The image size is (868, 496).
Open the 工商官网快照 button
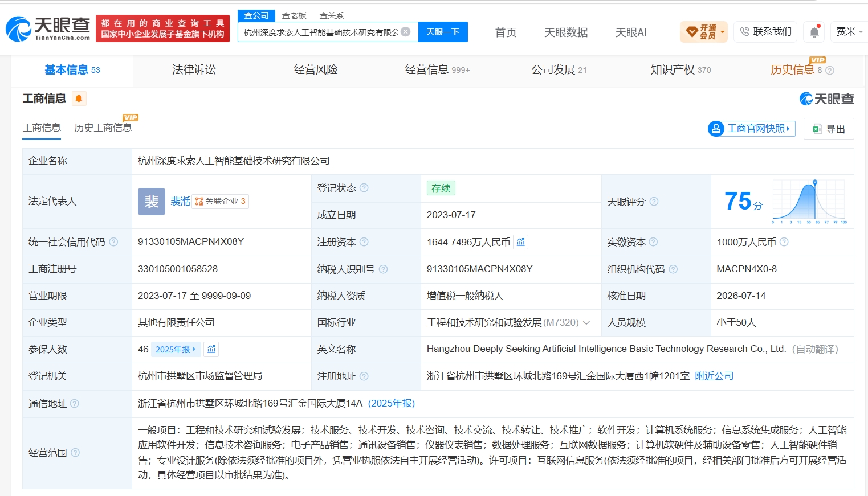tap(751, 129)
